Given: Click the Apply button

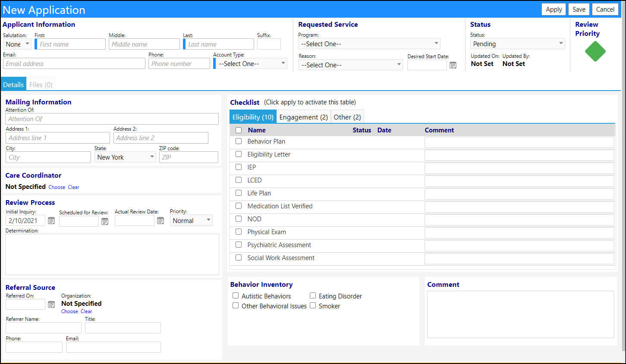Looking at the screenshot, I should pos(554,9).
